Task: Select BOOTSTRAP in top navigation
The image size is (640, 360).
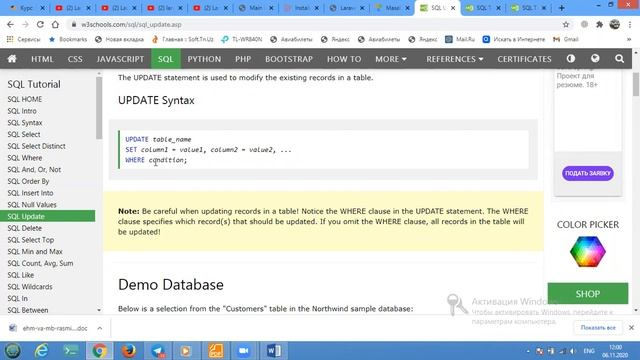Action: (289, 59)
